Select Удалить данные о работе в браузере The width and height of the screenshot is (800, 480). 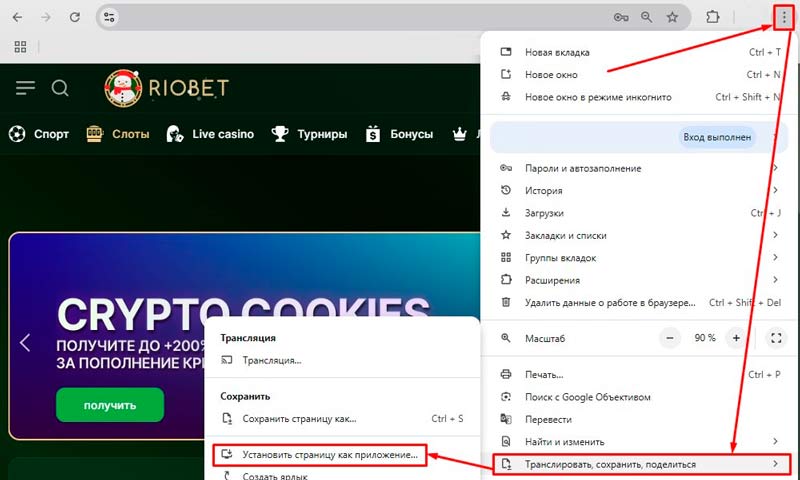(640, 302)
